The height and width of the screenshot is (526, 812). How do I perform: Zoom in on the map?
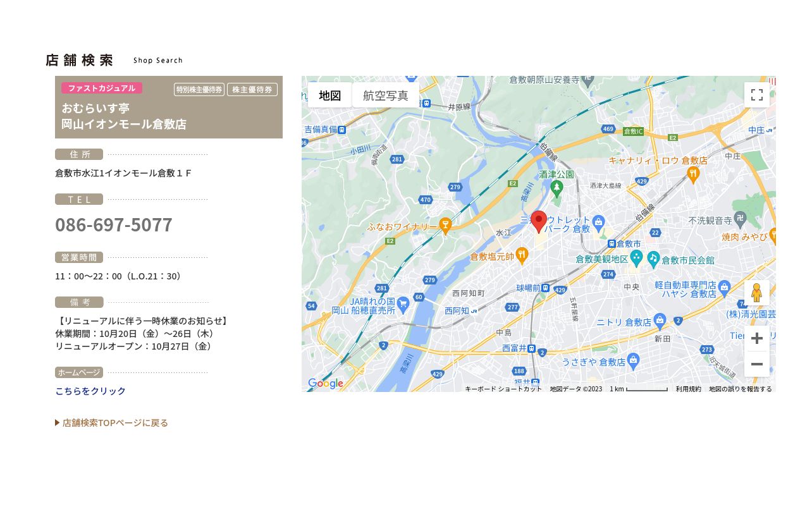click(756, 338)
